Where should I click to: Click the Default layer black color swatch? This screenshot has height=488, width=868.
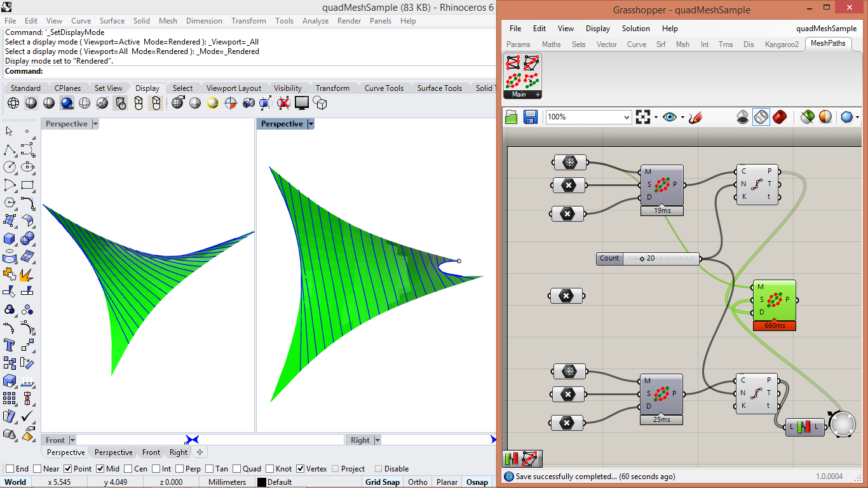pyautogui.click(x=261, y=482)
